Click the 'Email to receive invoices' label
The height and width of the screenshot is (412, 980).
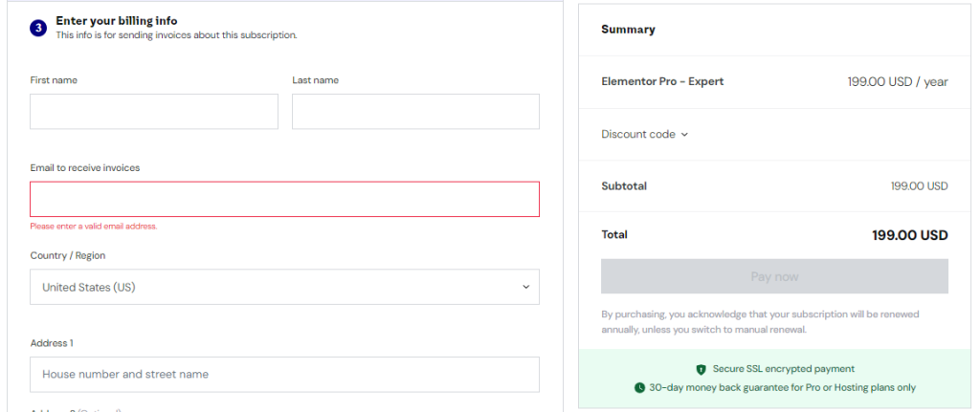[x=85, y=168]
